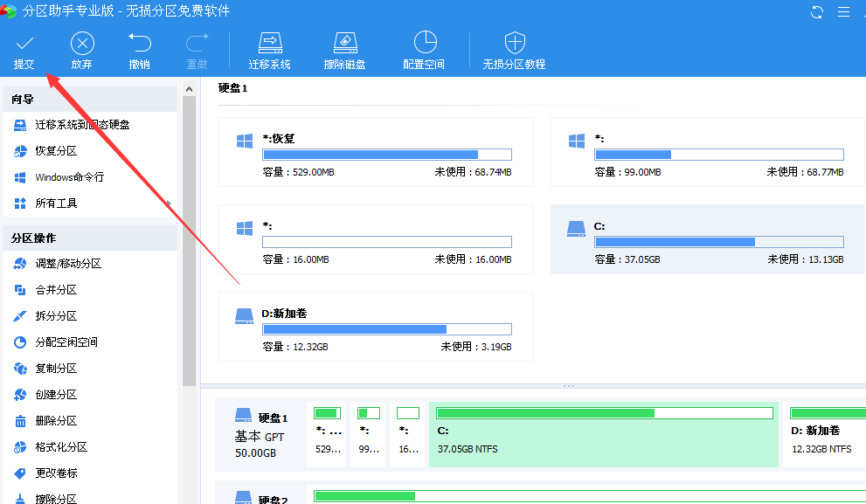Click the 创建分区 icon
Viewport: 866px width, 504px height.
20,395
